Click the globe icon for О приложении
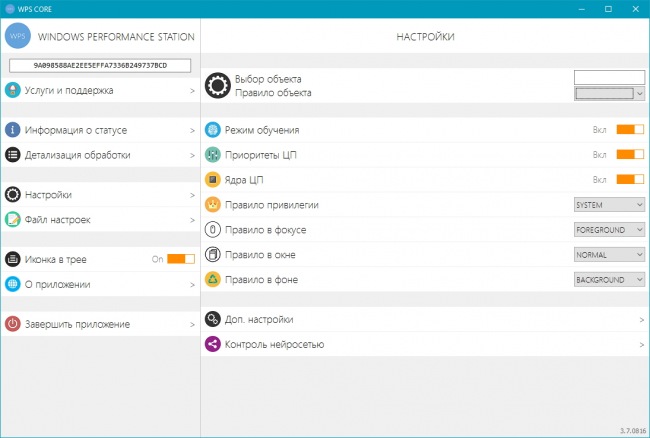The height and width of the screenshot is (438, 650). (12, 284)
